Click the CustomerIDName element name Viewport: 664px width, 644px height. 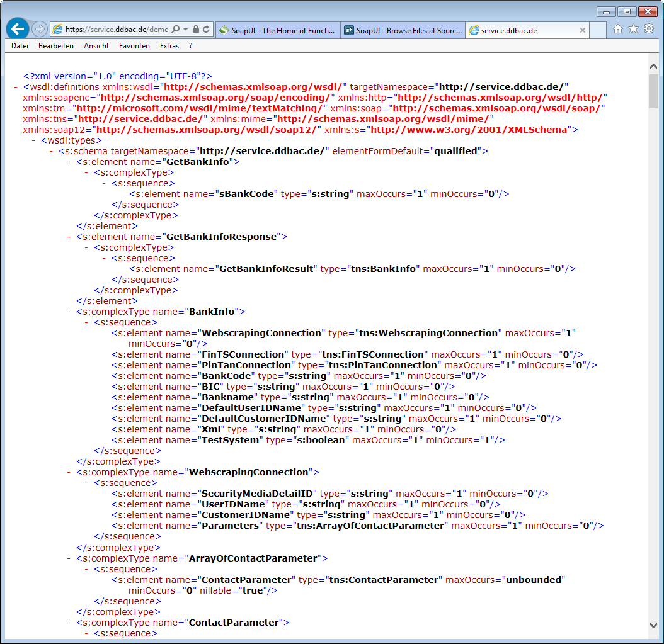tap(246, 516)
